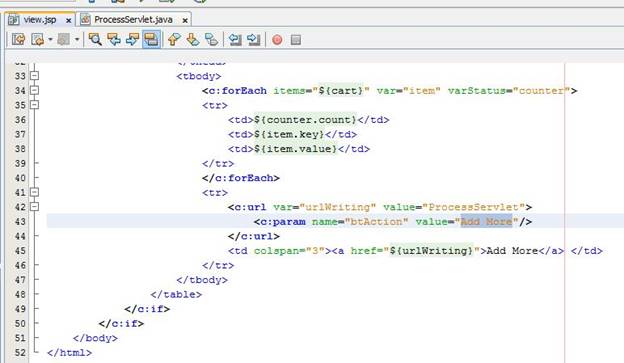
Task: Click the closing </c:url> tag on line 44
Action: pyautogui.click(x=254, y=236)
